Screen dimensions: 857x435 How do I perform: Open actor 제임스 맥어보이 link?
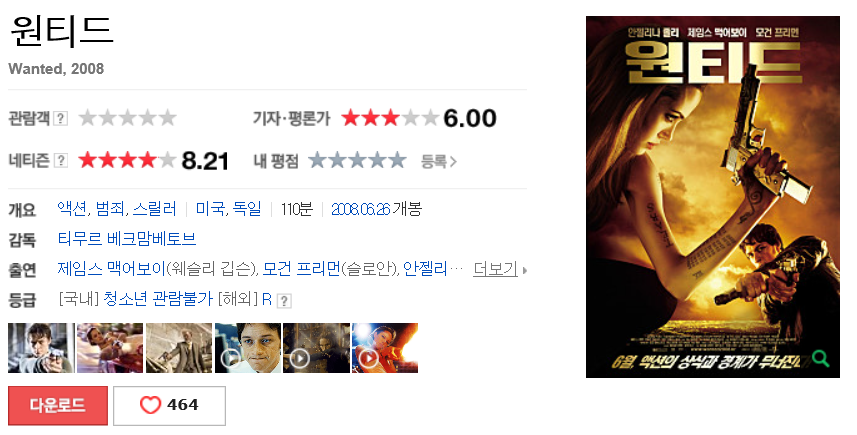111,268
